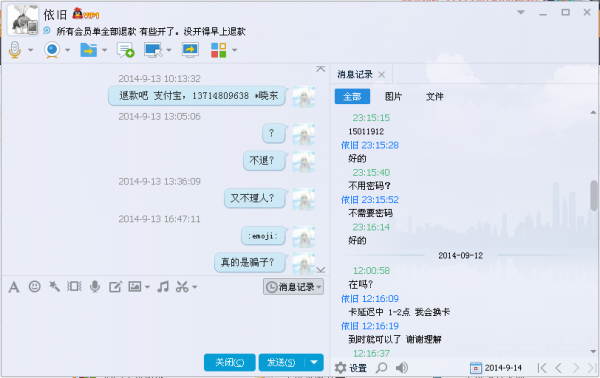Open voice call options dropdown arrow

[31, 50]
